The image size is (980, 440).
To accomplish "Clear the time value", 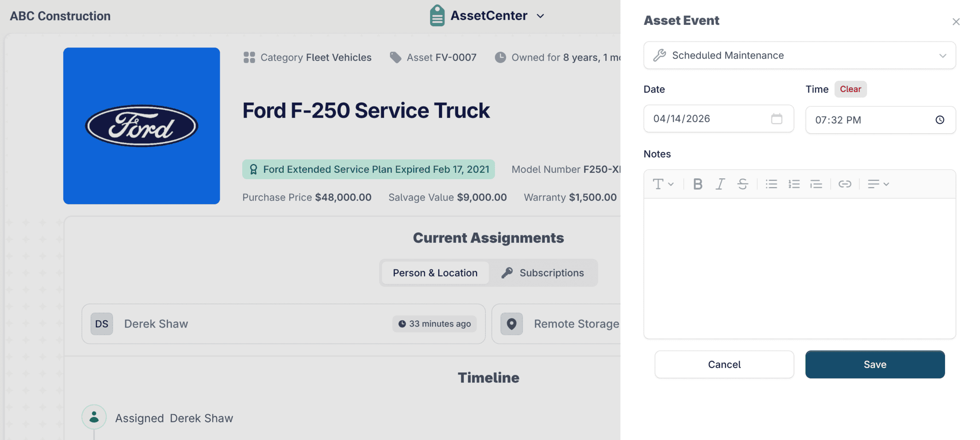I will pyautogui.click(x=850, y=89).
